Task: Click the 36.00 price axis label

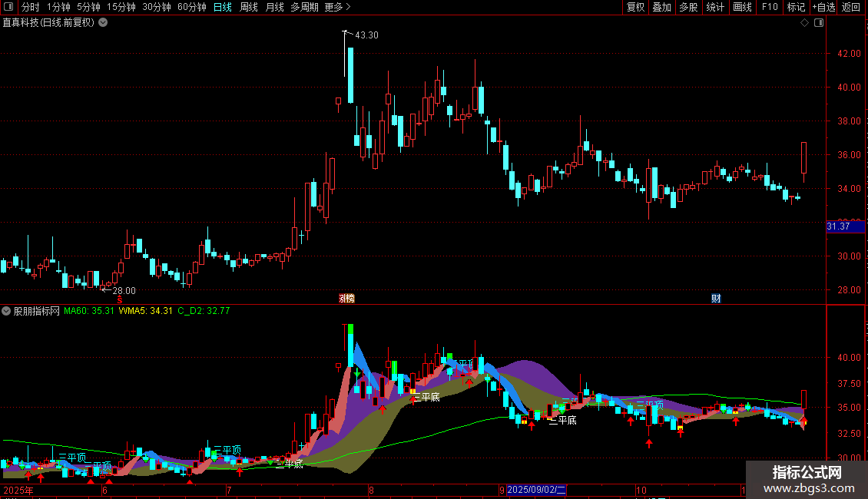Action: pos(849,155)
